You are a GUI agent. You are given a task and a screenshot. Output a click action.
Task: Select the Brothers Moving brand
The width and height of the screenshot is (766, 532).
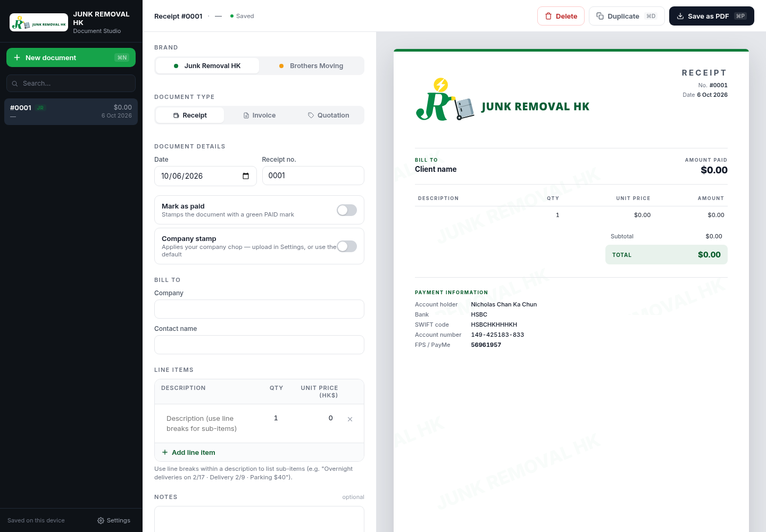pyautogui.click(x=311, y=66)
